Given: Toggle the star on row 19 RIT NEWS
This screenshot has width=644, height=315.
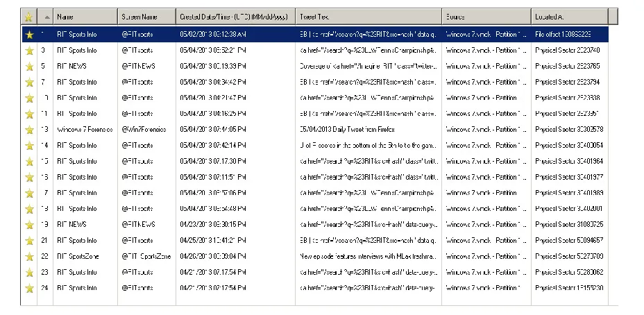Looking at the screenshot, I should [x=29, y=225].
